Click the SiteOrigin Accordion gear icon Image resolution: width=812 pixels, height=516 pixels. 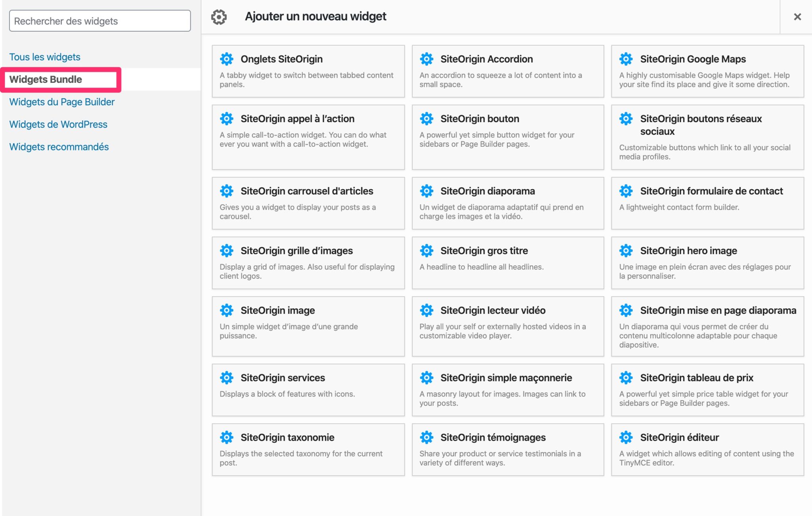coord(427,59)
